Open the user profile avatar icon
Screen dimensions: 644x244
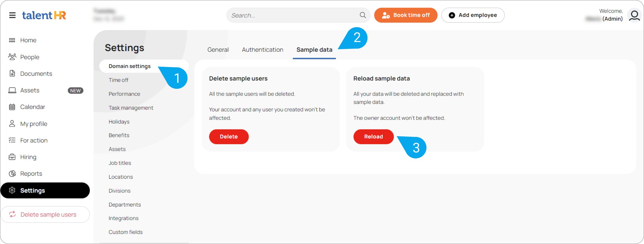click(634, 15)
